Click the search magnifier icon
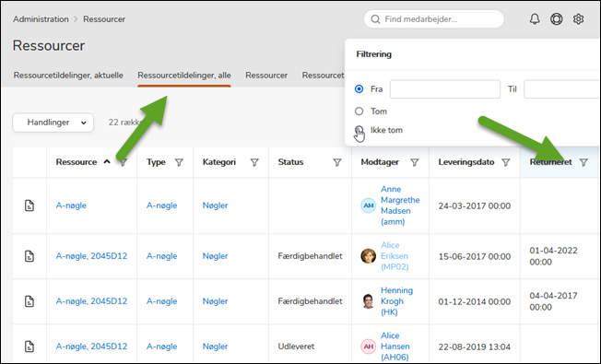Image resolution: width=601 pixels, height=364 pixels. [x=376, y=19]
